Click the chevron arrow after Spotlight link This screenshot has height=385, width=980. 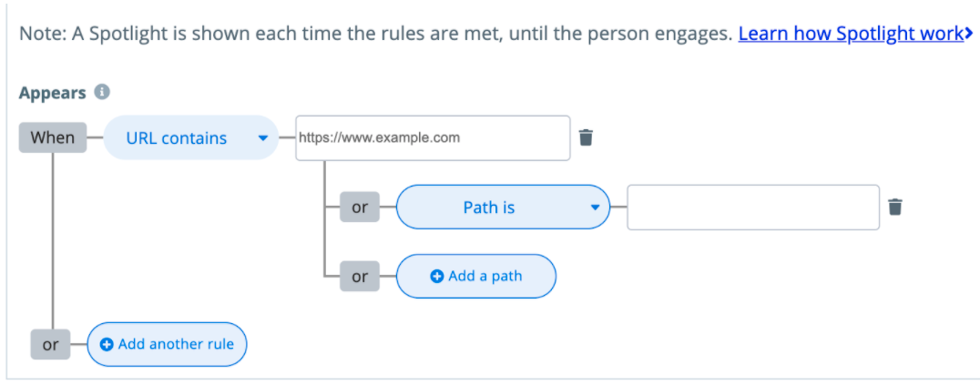pos(969,33)
